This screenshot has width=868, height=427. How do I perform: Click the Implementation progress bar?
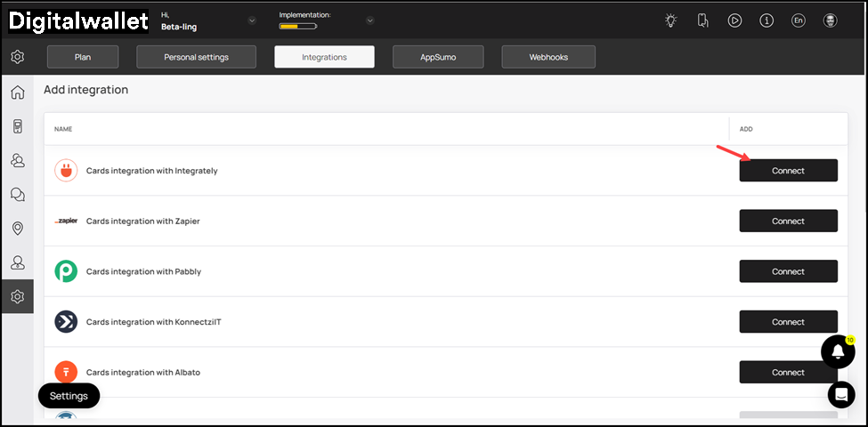tap(298, 26)
